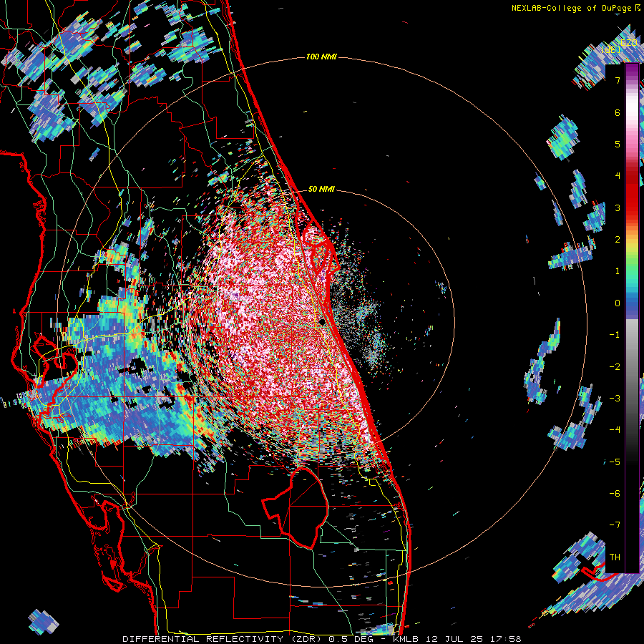Click the -3 label on the color scale
The width and height of the screenshot is (644, 644).
tap(615, 399)
